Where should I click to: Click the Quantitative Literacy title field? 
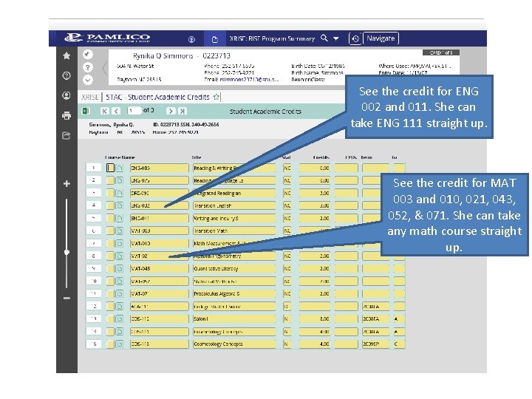click(233, 268)
